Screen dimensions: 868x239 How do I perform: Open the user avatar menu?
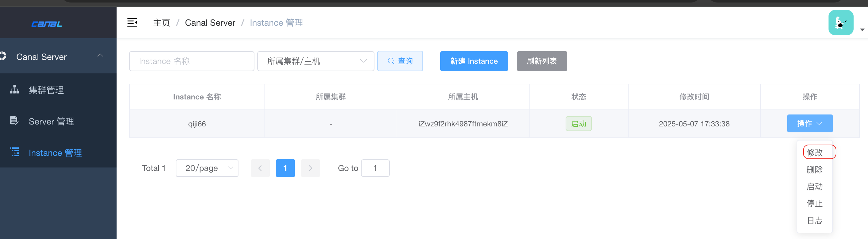(x=841, y=23)
